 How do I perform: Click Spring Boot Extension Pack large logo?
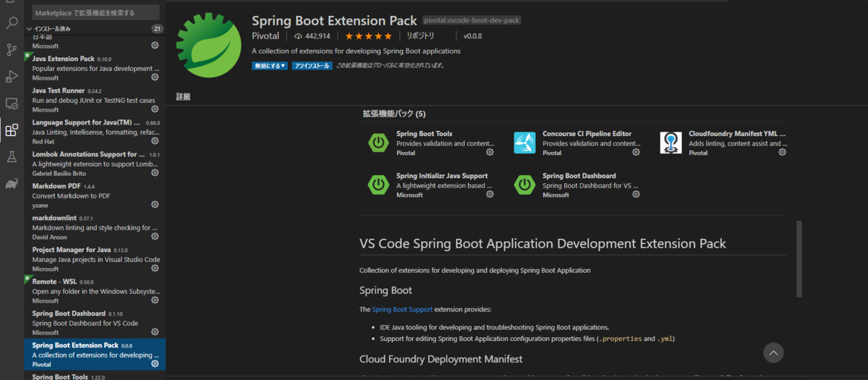coord(208,45)
